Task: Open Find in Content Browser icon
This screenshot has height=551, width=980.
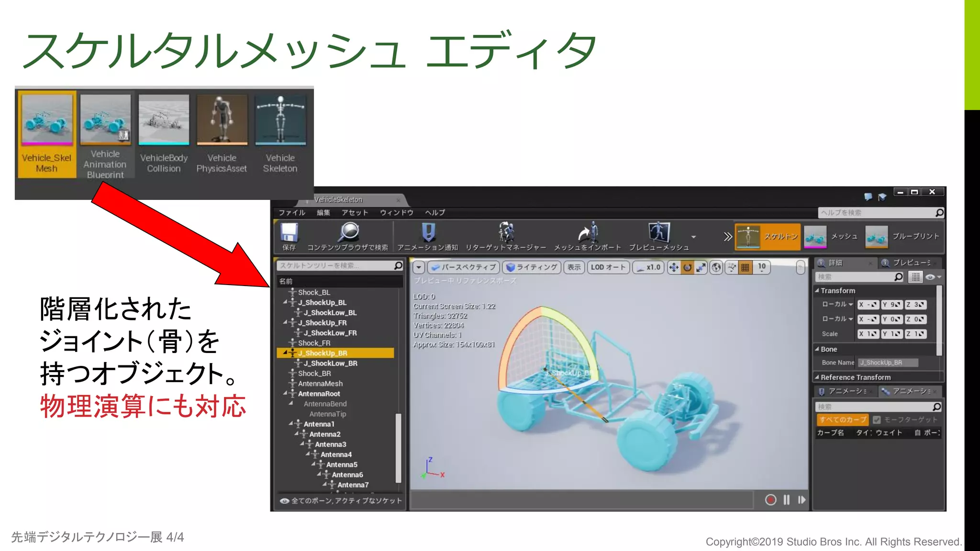Action: [x=348, y=233]
